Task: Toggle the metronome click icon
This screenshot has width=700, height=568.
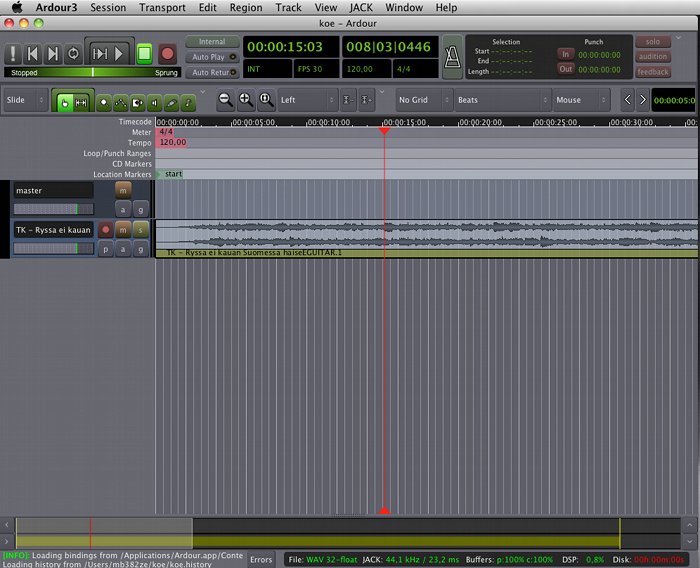Action: click(x=452, y=57)
